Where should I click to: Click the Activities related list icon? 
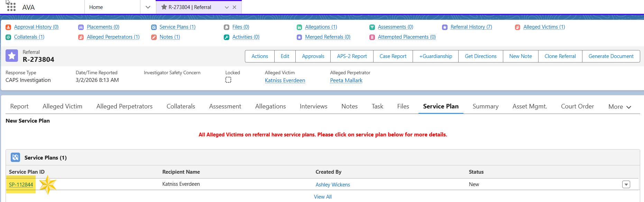pyautogui.click(x=227, y=37)
